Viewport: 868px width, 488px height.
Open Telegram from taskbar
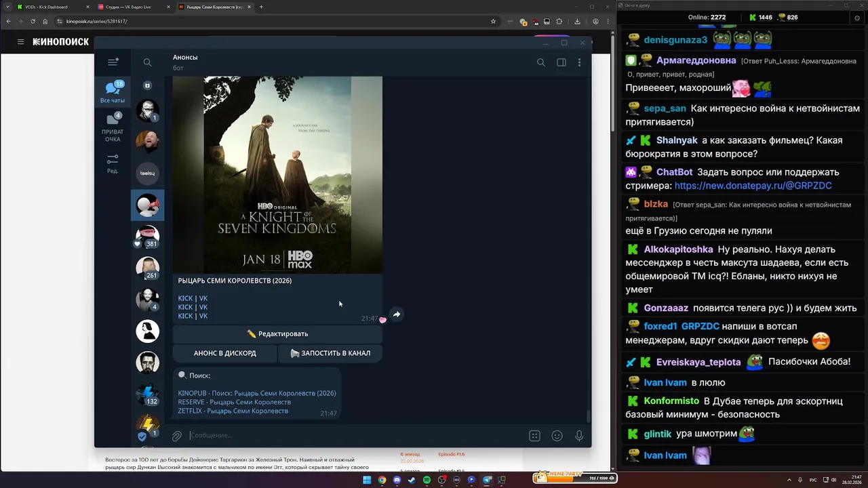[486, 480]
